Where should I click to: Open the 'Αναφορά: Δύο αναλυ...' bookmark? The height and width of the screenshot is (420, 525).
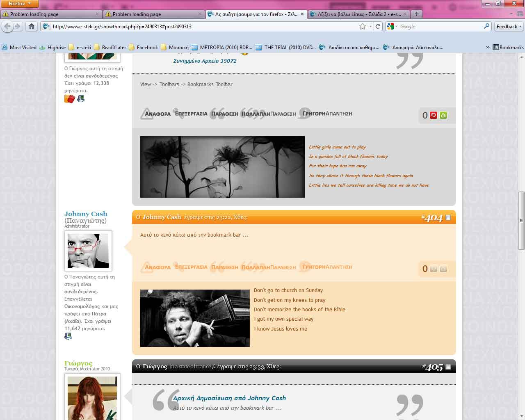point(413,48)
